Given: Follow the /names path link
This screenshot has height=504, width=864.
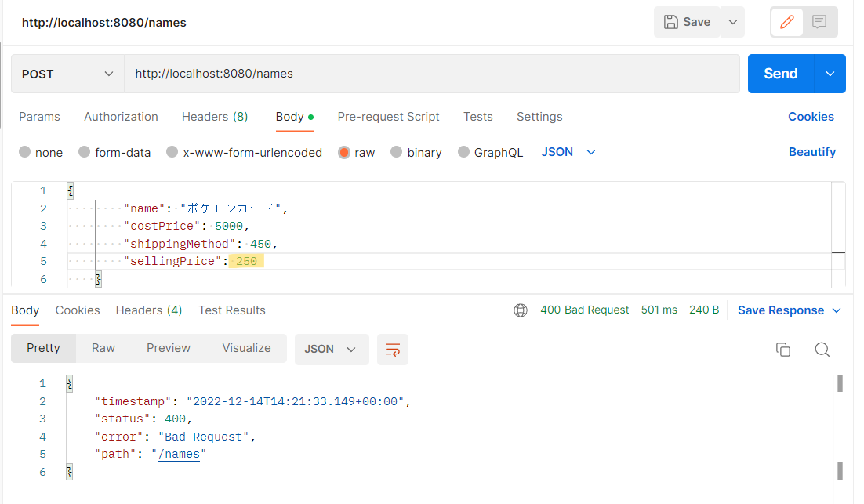Looking at the screenshot, I should click(x=179, y=455).
